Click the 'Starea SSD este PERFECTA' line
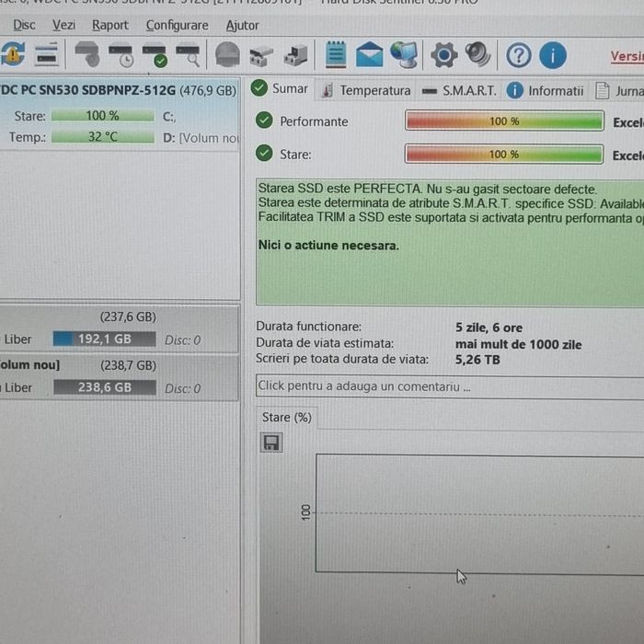This screenshot has width=644, height=644. (427, 189)
